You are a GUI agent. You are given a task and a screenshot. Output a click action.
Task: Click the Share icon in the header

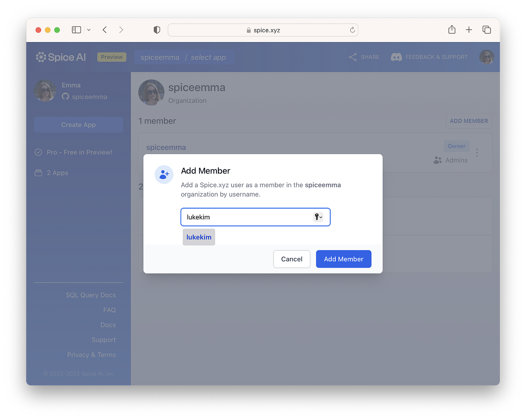(352, 56)
